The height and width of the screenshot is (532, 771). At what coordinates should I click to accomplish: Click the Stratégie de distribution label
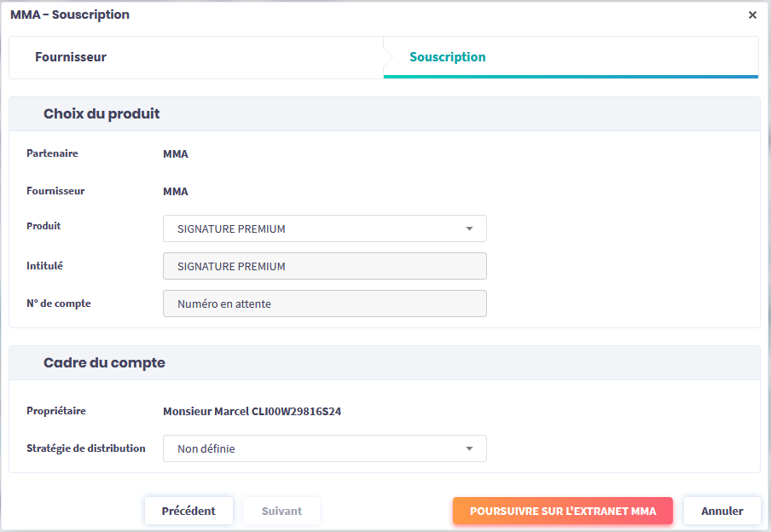pyautogui.click(x=85, y=448)
